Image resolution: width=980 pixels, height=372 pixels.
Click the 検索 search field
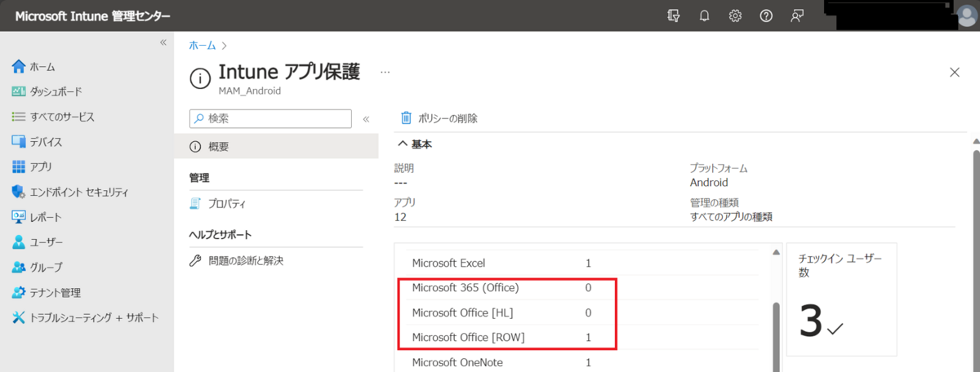[x=270, y=118]
